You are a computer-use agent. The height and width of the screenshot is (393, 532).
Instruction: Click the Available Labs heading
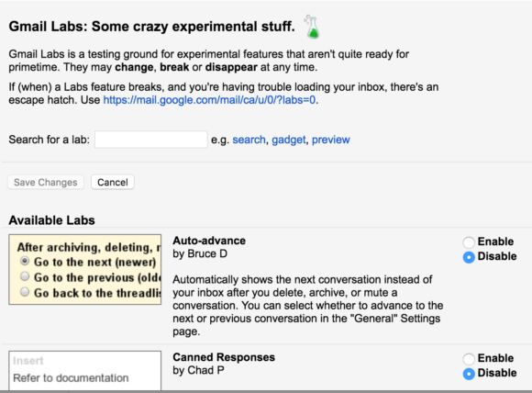click(x=51, y=220)
